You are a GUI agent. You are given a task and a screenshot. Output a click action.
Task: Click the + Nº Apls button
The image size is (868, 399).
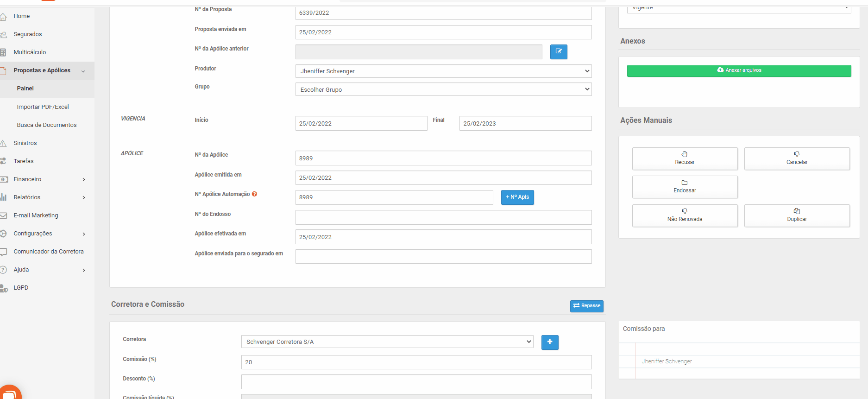[517, 197]
